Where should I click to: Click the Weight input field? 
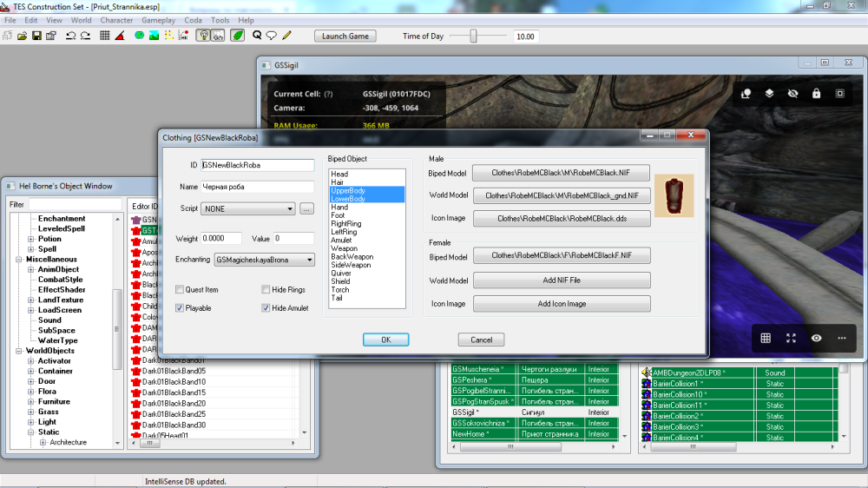tap(221, 238)
